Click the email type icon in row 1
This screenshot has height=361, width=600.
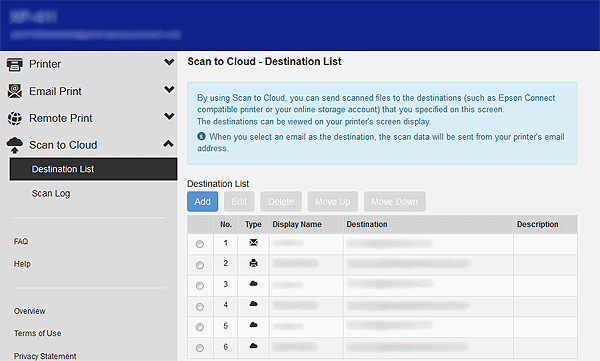[253, 243]
